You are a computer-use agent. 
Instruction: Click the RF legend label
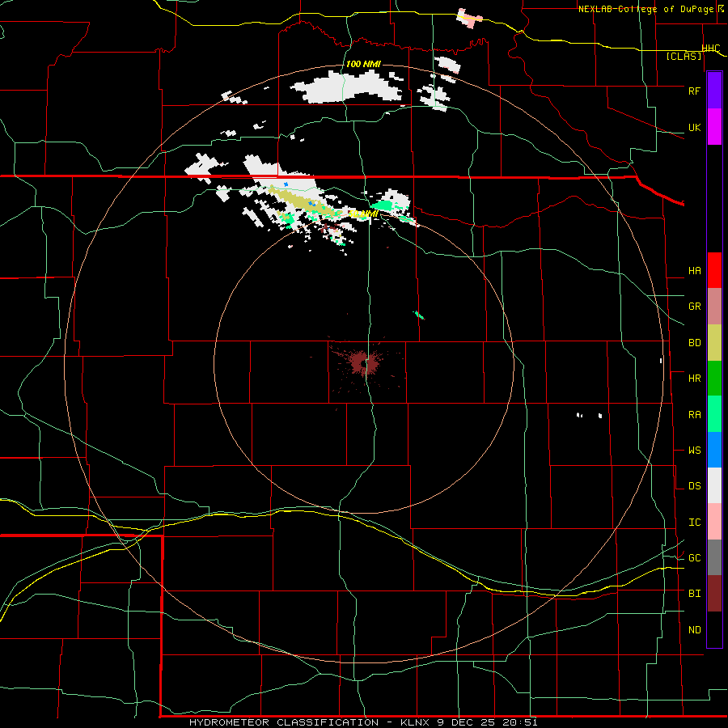[x=694, y=91]
